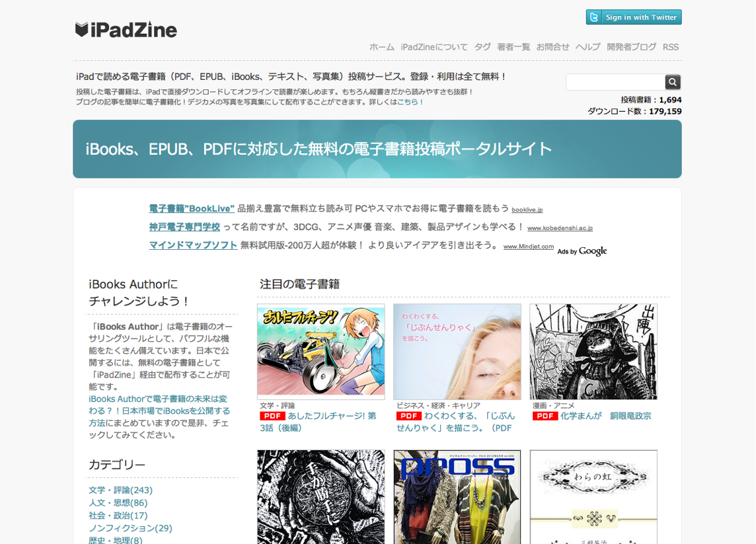Visit www.kobedenshi.ac.jp ad URL
Viewport: 756px width, 544px height.
click(x=560, y=228)
